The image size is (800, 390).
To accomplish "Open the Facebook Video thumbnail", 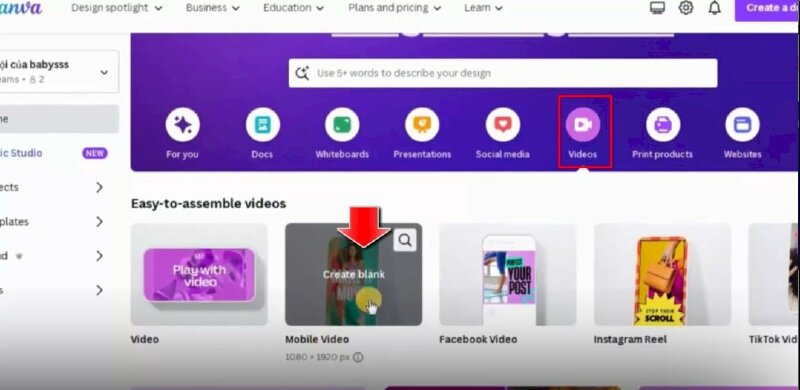I will (508, 274).
